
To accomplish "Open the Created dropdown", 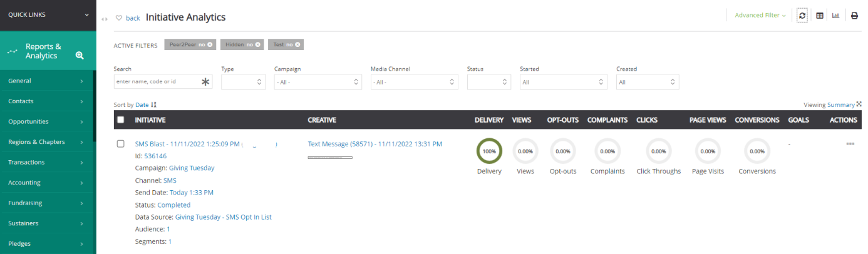I will [x=648, y=82].
